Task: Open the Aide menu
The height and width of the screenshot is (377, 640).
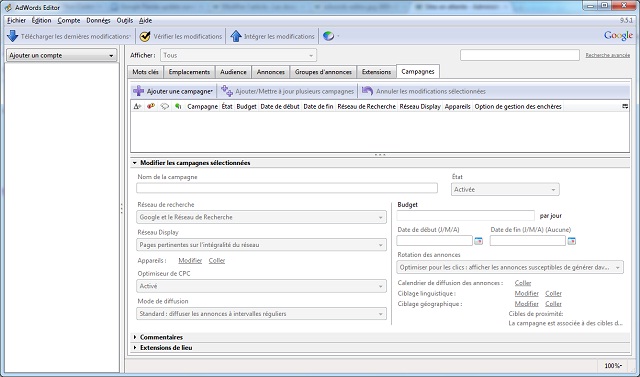Action: (145, 20)
